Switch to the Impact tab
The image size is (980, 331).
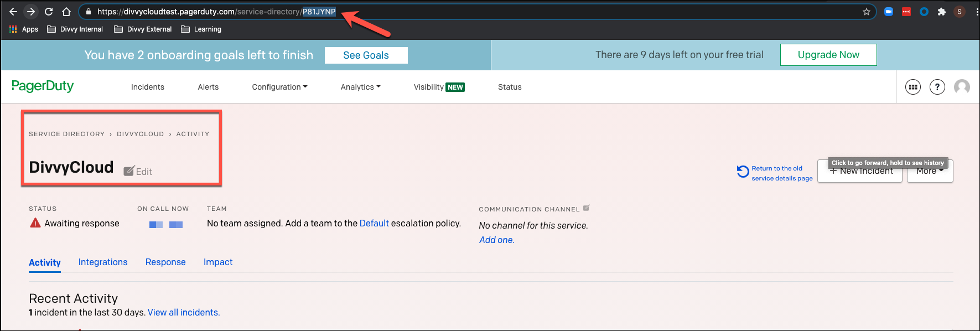(218, 262)
